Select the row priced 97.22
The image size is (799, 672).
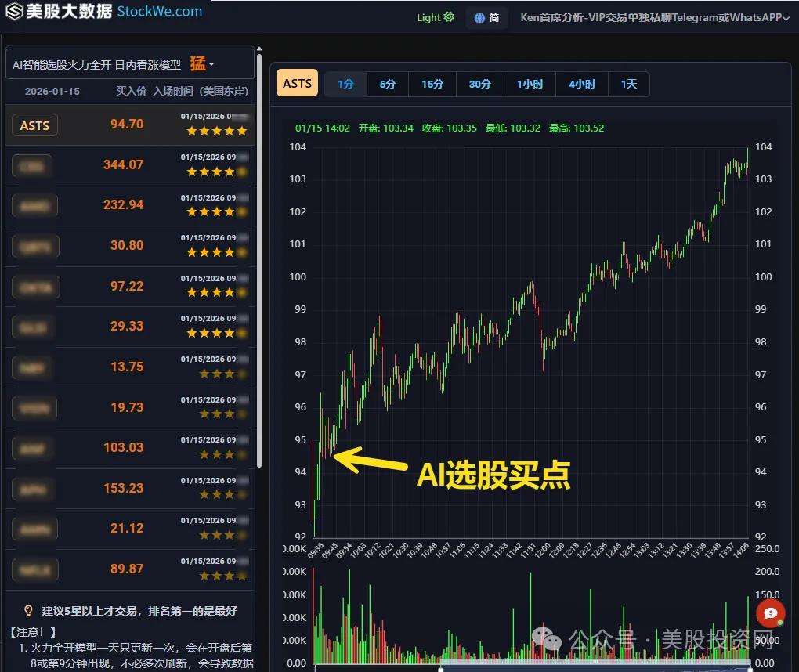coord(129,287)
